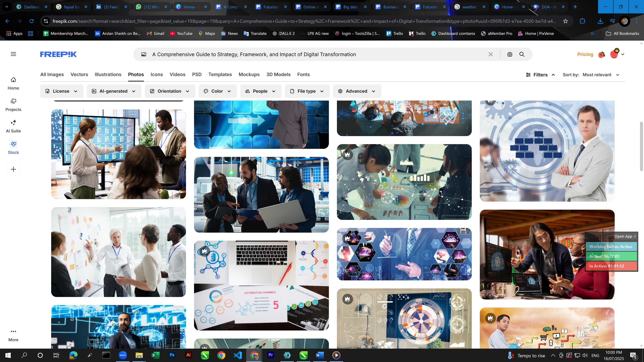The width and height of the screenshot is (644, 362).
Task: Open the More options in sidebar
Action: [13, 335]
